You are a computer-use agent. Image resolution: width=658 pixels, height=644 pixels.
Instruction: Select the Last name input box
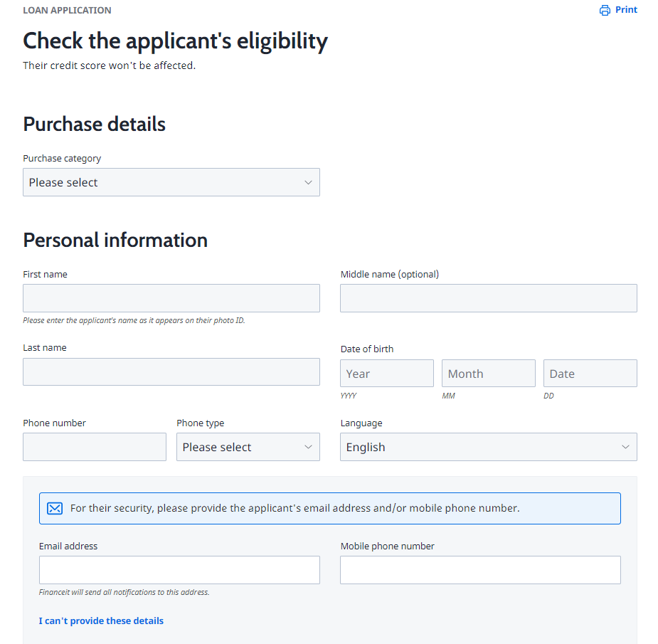pyautogui.click(x=171, y=371)
